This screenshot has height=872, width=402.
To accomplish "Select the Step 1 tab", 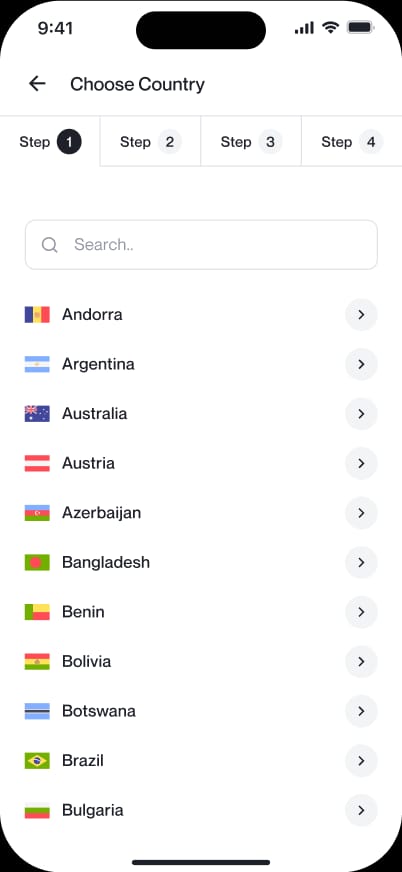I will click(50, 142).
